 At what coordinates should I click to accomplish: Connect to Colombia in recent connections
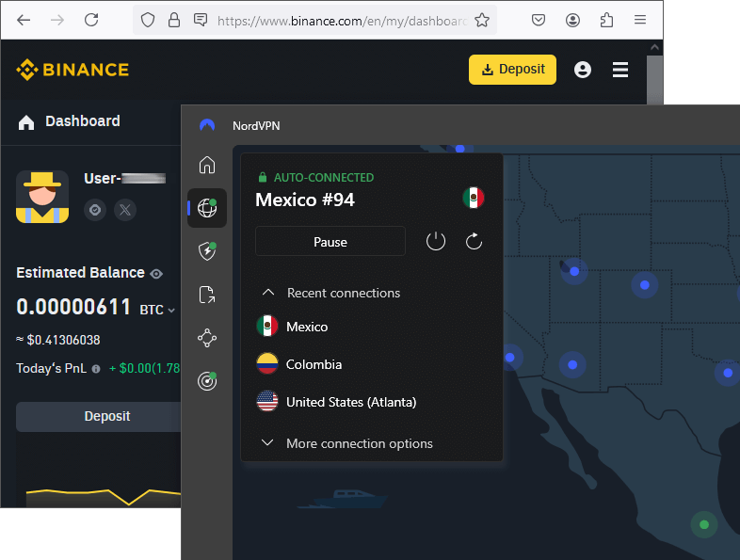pos(299,364)
